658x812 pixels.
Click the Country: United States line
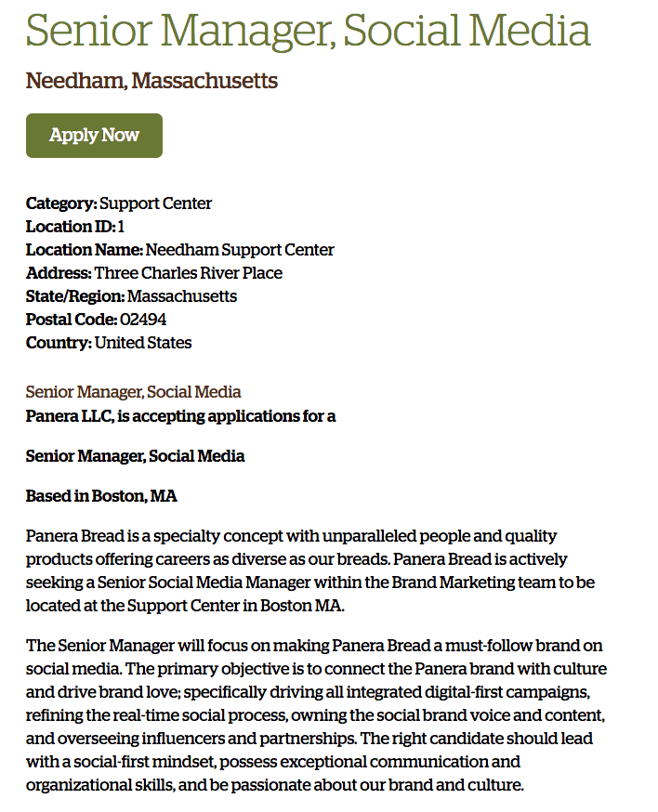click(109, 343)
